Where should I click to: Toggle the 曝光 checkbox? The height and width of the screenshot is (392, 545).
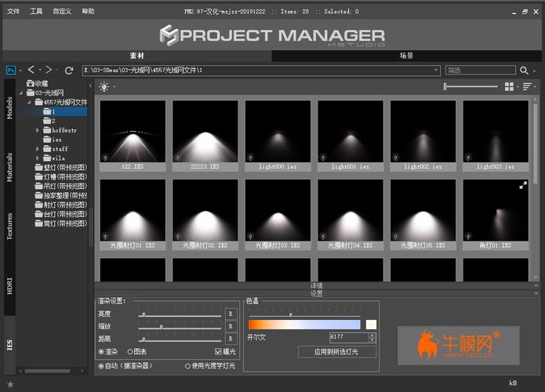coord(218,352)
